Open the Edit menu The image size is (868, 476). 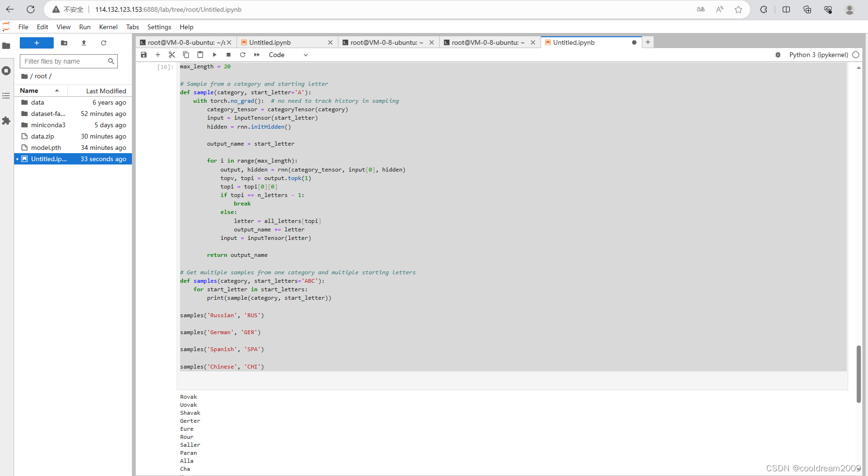pos(42,27)
